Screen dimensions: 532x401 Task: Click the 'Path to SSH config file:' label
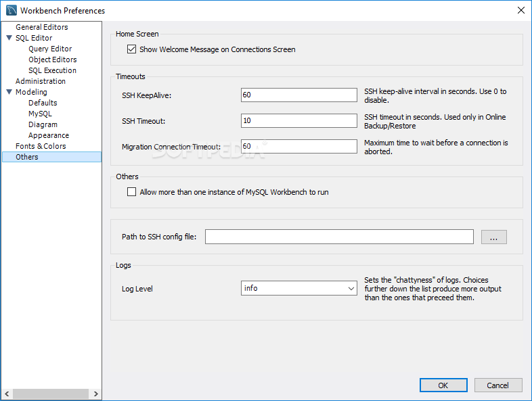pos(159,237)
